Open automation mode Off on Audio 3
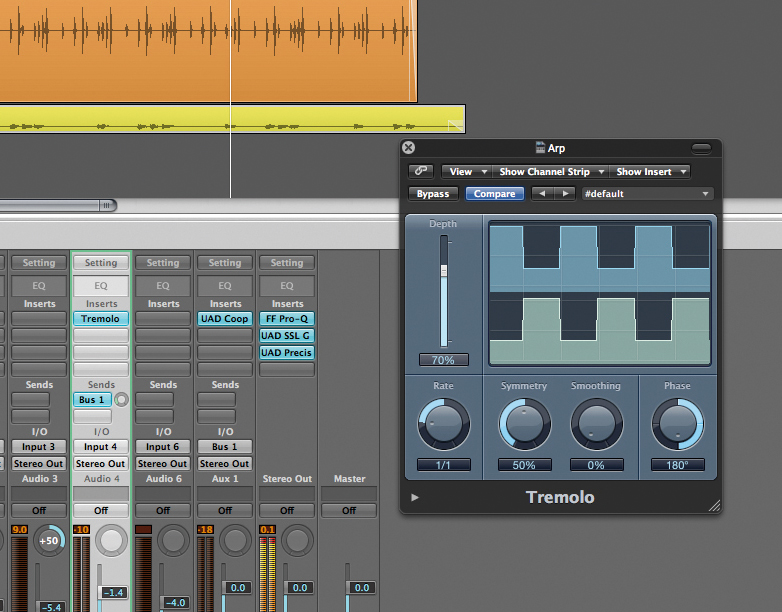 pyautogui.click(x=39, y=511)
